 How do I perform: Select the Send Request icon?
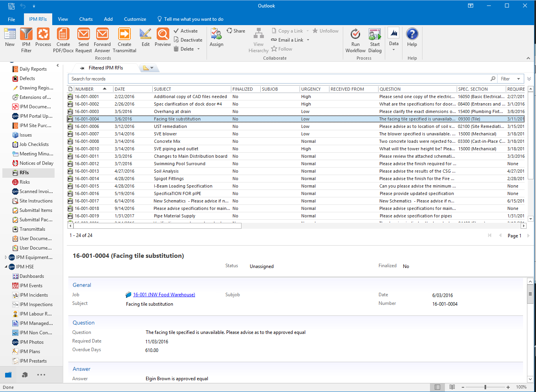click(83, 38)
